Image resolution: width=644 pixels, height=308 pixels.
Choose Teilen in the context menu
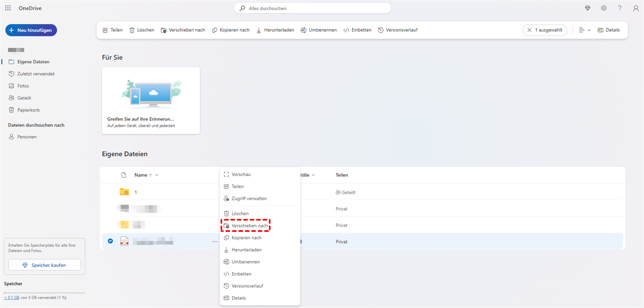(x=260, y=186)
